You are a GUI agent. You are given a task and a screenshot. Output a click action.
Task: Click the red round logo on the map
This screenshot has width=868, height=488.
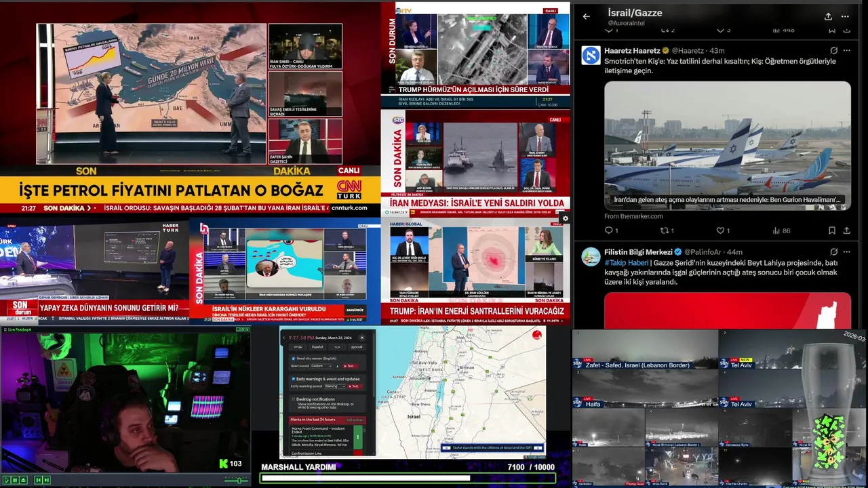pos(537,335)
